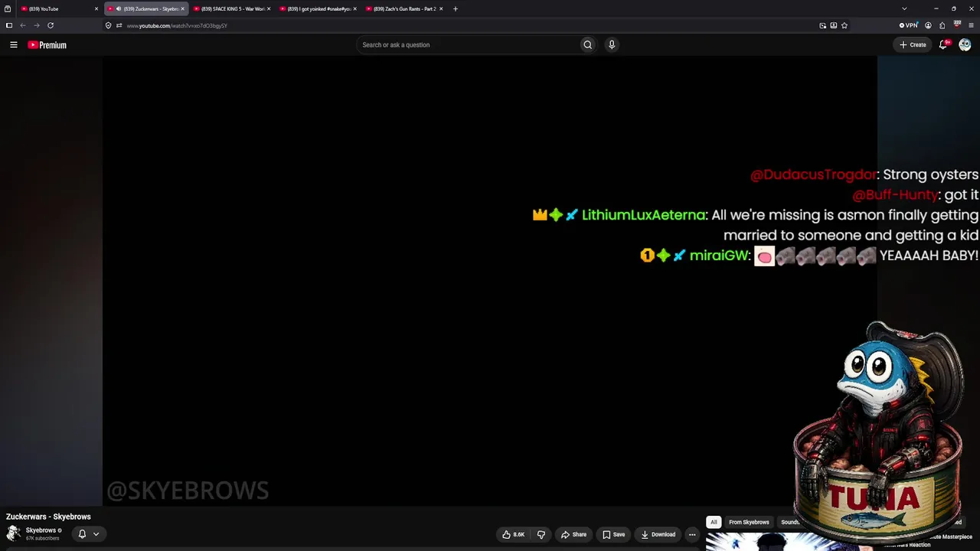Dislike the Zuckerwars video

pyautogui.click(x=541, y=534)
